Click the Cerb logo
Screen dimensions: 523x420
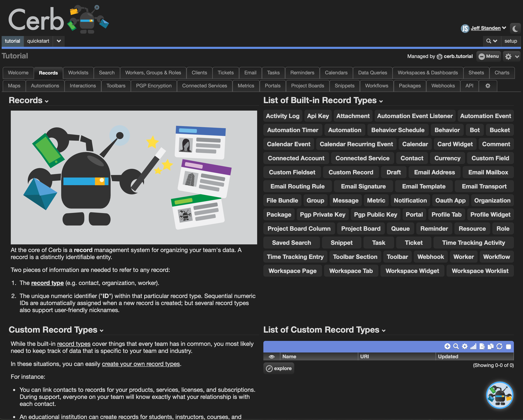coord(59,19)
